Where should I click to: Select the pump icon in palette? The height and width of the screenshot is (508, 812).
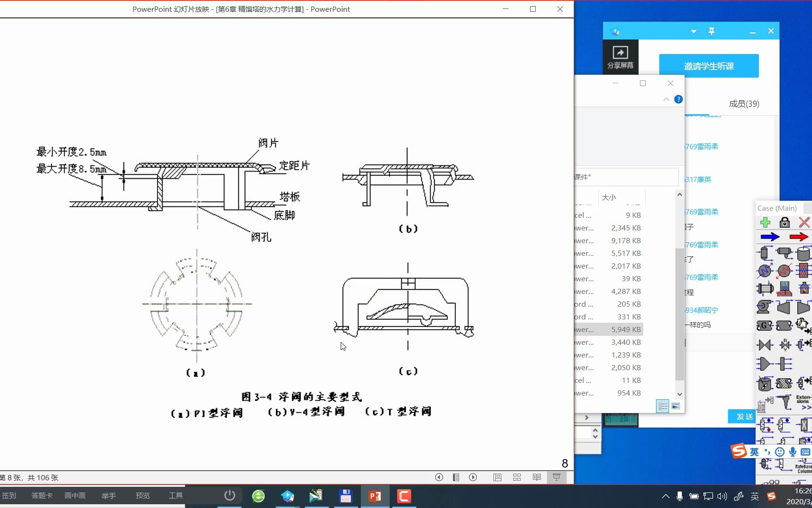click(764, 307)
